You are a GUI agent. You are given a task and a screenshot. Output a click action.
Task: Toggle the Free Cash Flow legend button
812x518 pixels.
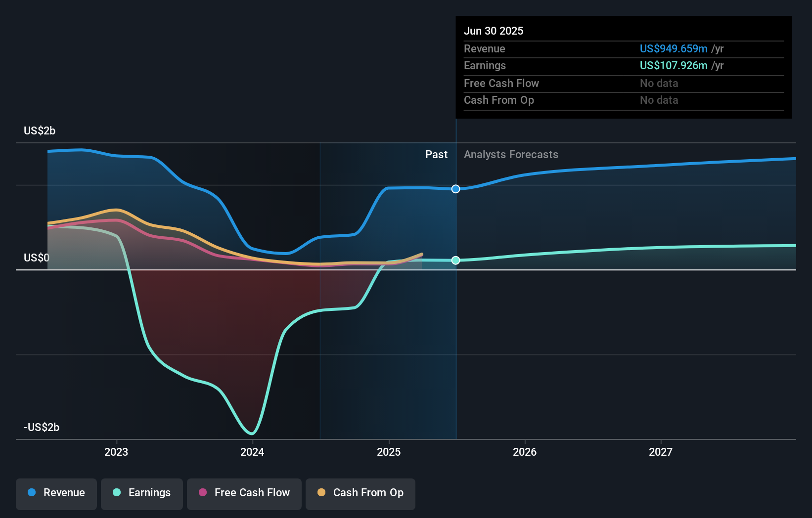244,494
